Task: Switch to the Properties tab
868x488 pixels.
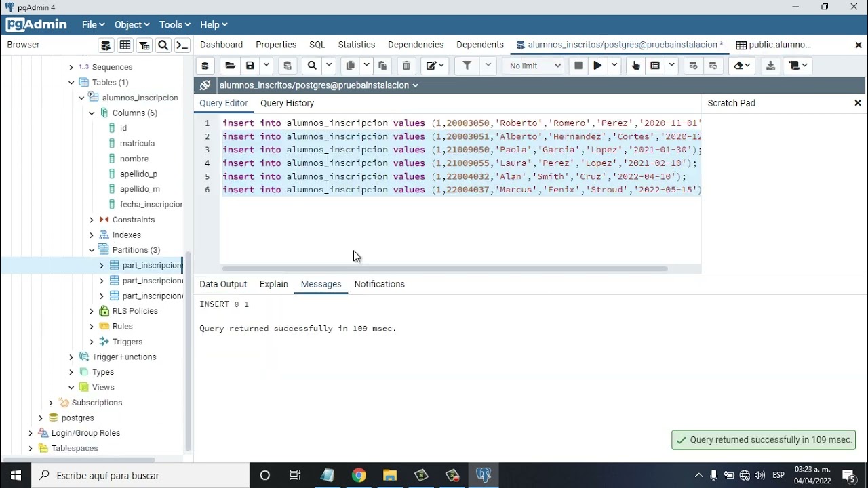Action: click(x=276, y=45)
